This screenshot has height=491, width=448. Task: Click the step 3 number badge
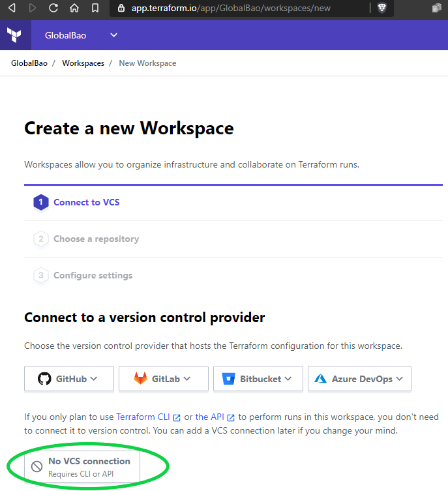click(x=41, y=276)
